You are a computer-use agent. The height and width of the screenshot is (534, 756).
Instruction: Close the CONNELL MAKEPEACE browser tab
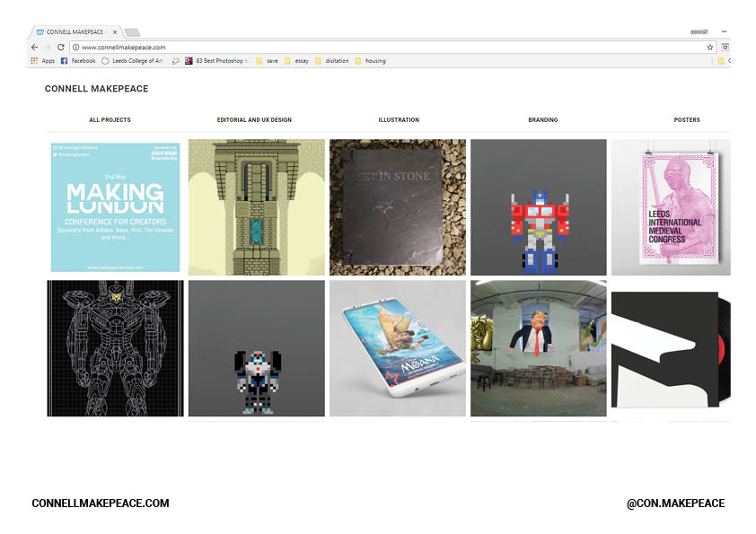pyautogui.click(x=115, y=32)
